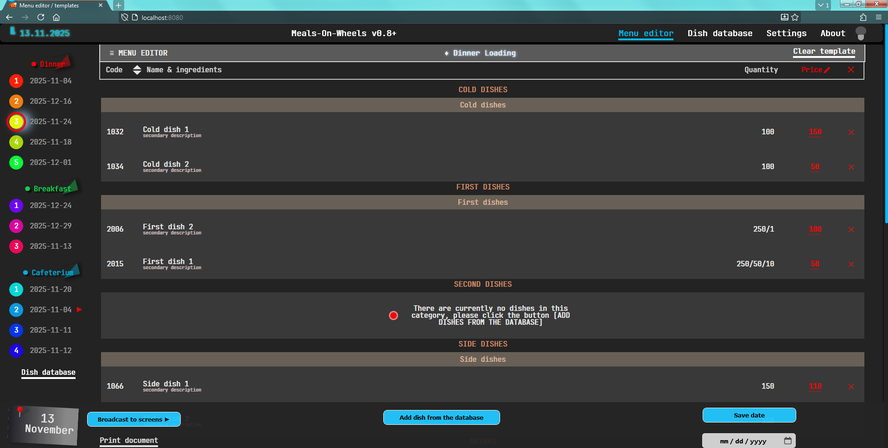Select pink Breakfast template 3 circle

click(16, 246)
